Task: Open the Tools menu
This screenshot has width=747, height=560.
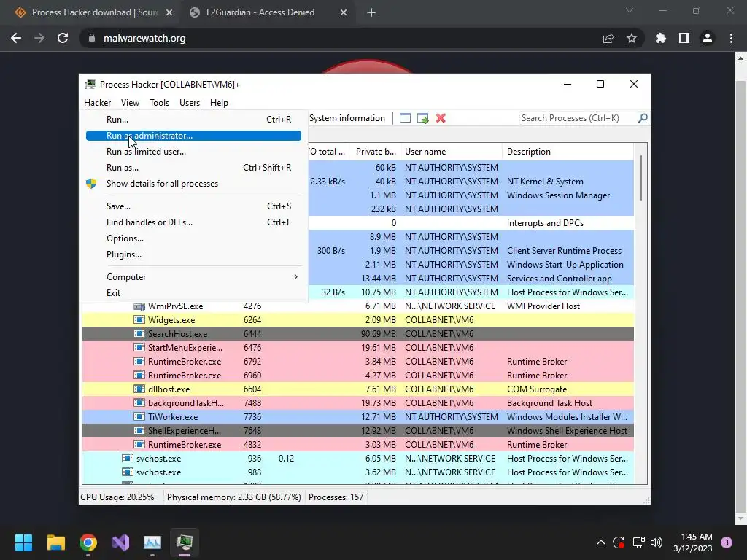Action: (x=159, y=103)
